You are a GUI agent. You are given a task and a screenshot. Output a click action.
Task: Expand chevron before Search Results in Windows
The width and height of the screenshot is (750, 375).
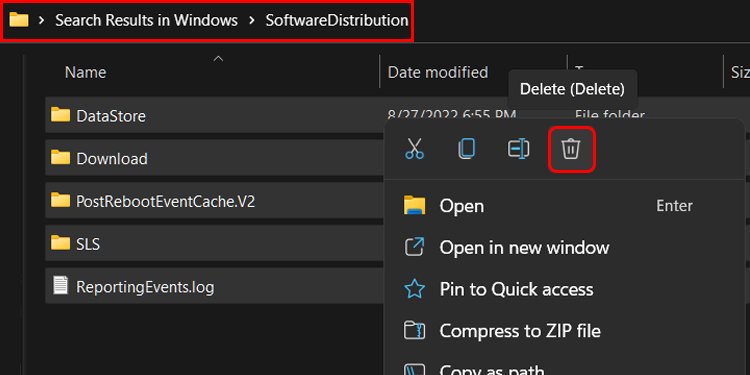pyautogui.click(x=42, y=20)
